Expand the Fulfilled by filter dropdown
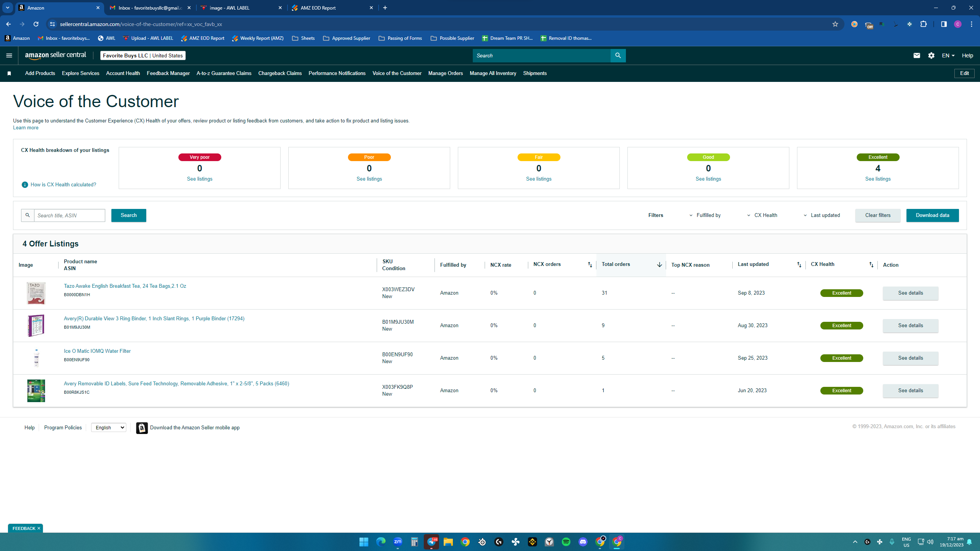The image size is (980, 551). coord(705,215)
